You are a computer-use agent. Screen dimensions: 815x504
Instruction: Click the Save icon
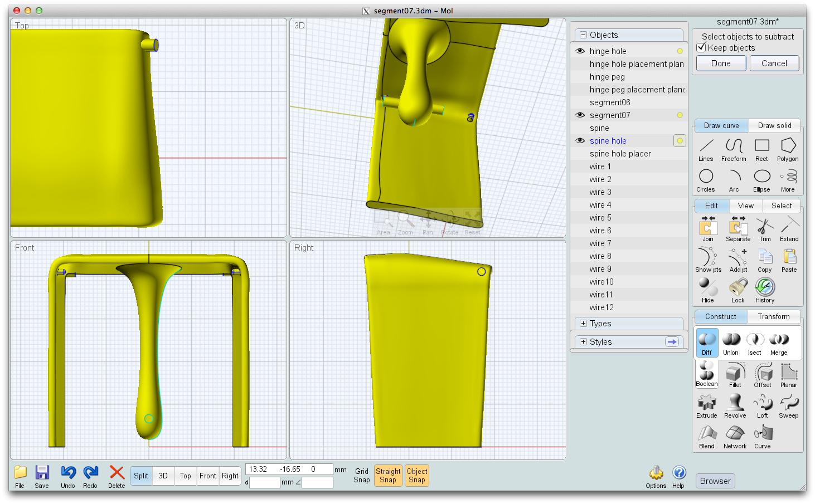tap(42, 477)
